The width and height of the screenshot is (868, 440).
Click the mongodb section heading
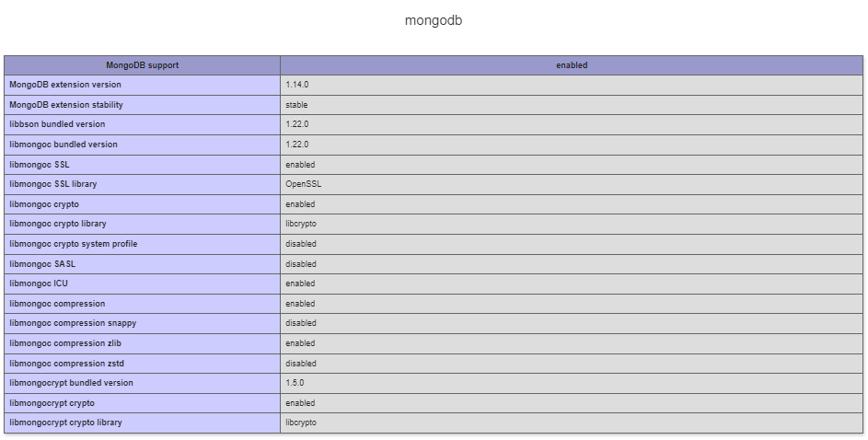[434, 20]
